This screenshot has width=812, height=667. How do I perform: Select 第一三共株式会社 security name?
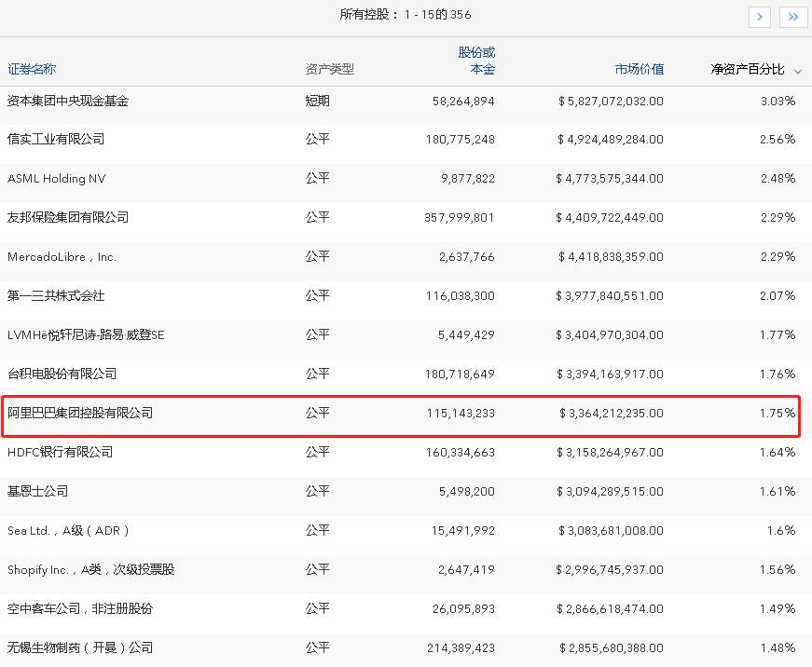[x=56, y=295]
